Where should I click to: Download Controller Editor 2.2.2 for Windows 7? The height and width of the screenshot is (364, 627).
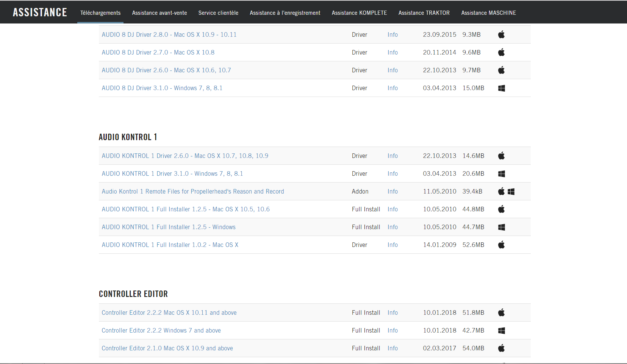click(x=161, y=330)
